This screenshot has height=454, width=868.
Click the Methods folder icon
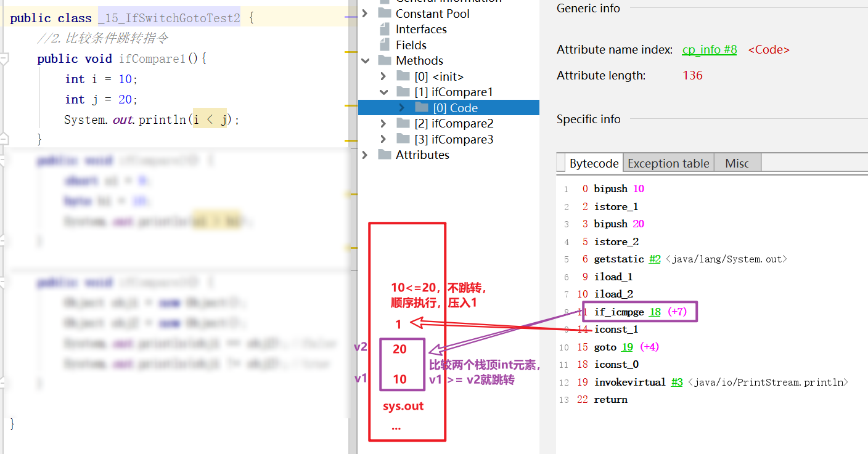click(385, 60)
